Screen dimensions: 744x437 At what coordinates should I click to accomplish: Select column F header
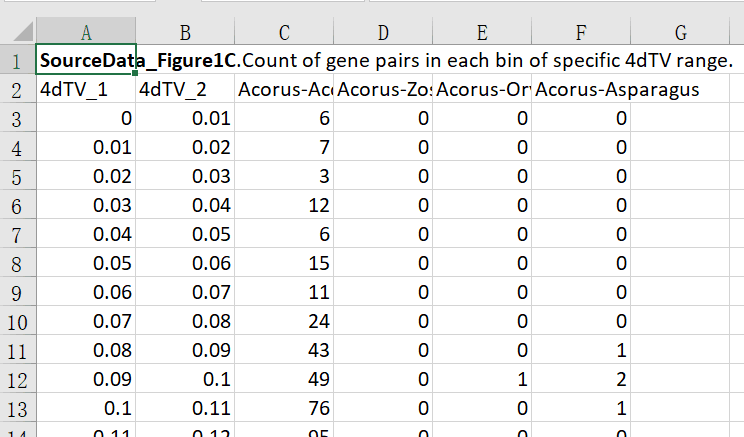(x=581, y=33)
